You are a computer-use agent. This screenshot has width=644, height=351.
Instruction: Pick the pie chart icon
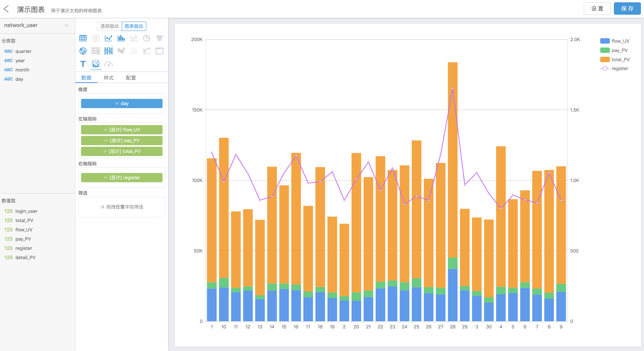[x=147, y=38]
